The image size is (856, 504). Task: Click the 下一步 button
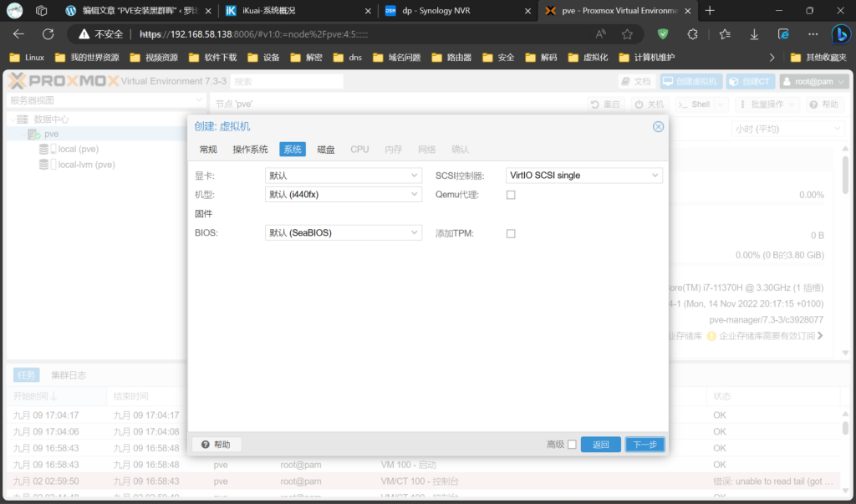(x=645, y=445)
